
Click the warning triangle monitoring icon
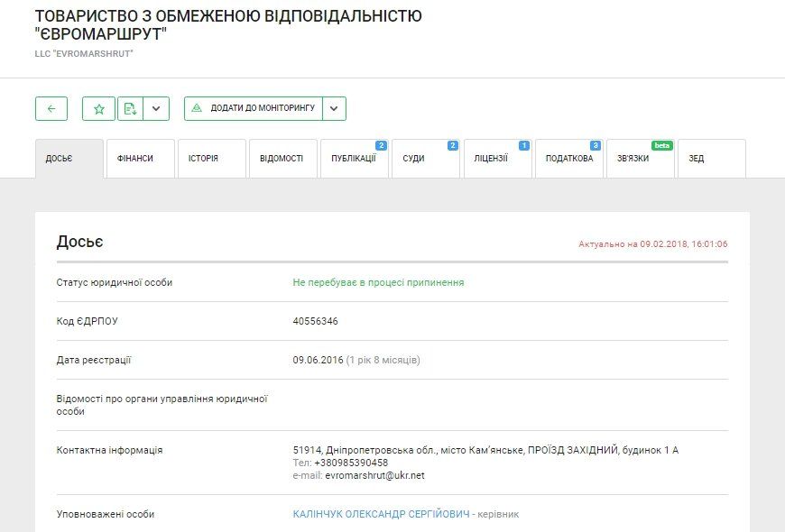click(198, 107)
